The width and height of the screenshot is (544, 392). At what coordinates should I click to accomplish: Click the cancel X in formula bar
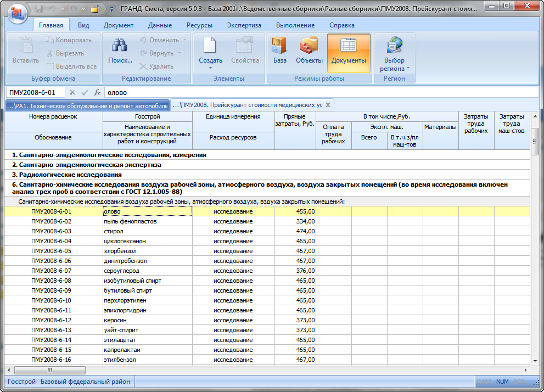tap(73, 92)
